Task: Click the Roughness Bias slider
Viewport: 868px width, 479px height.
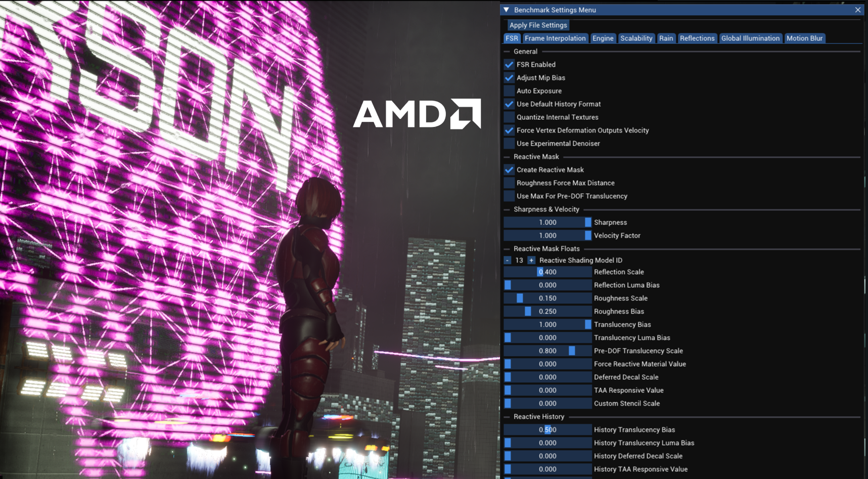Action: tap(547, 311)
